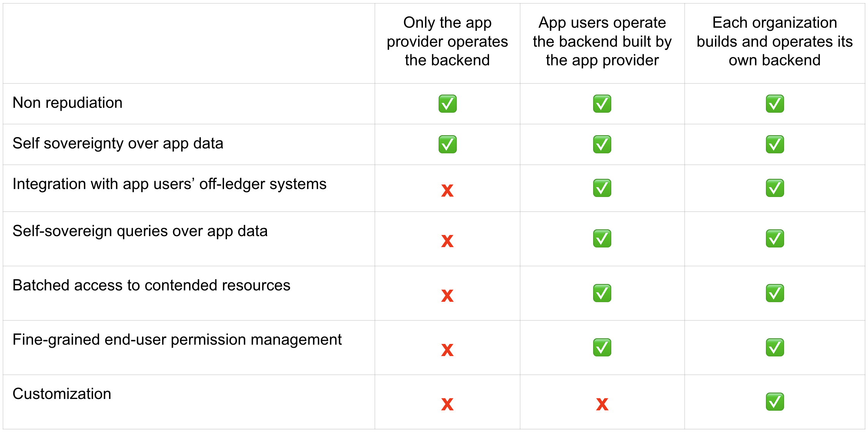Click Customization red X under app users operate column
The height and width of the screenshot is (432, 868).
602,404
